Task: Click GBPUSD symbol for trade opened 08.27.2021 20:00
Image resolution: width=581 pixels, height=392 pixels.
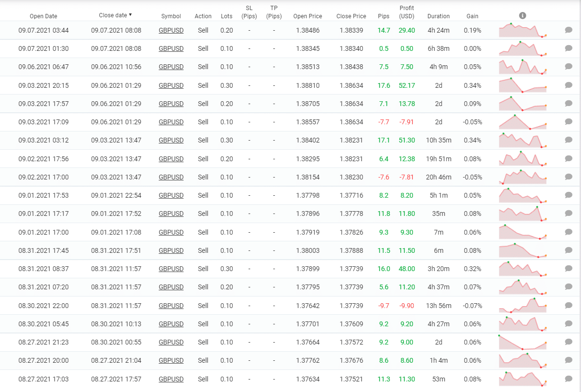Action: point(171,360)
